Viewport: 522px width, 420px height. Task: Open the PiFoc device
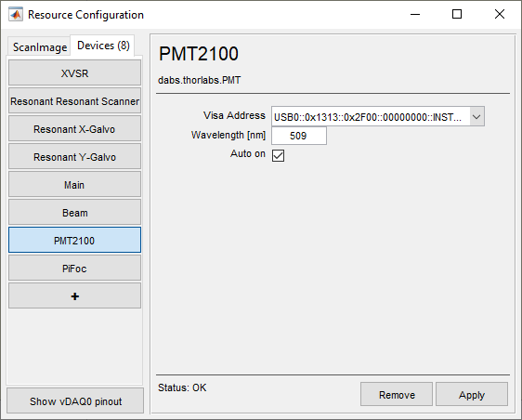coord(74,269)
